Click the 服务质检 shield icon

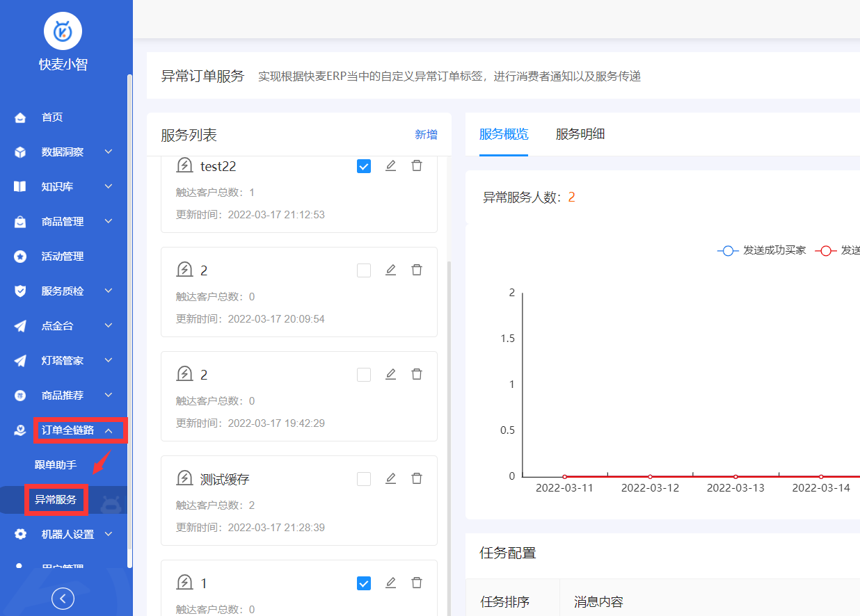tap(20, 291)
